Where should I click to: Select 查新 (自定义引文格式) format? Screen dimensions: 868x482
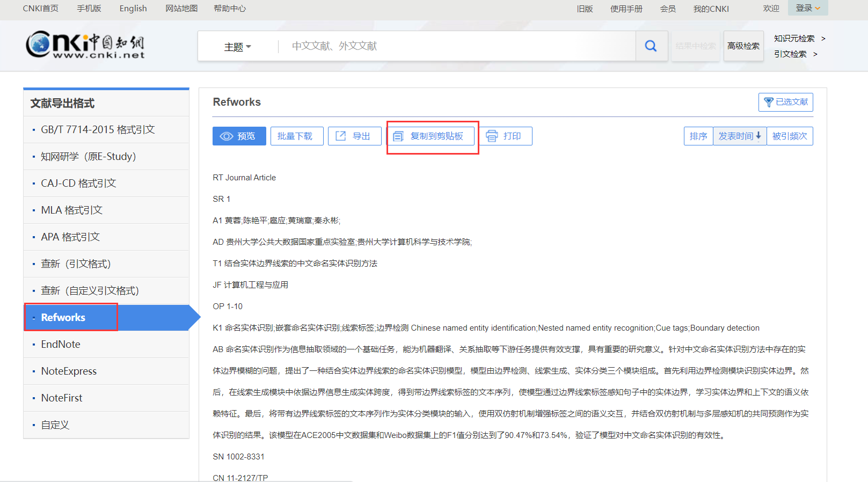[106, 291]
